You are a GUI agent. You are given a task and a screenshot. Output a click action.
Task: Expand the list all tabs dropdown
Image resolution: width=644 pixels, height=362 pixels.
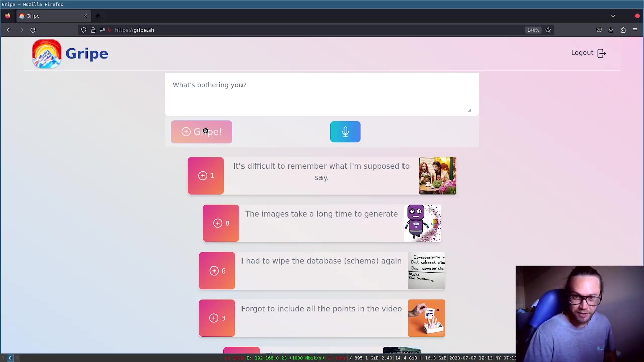coord(613,16)
